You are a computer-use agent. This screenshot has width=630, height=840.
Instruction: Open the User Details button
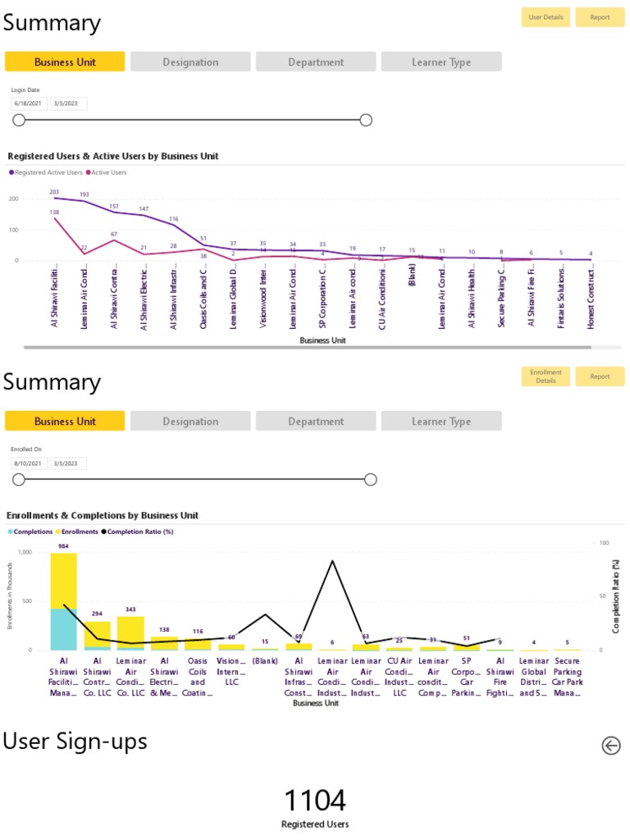(x=546, y=17)
